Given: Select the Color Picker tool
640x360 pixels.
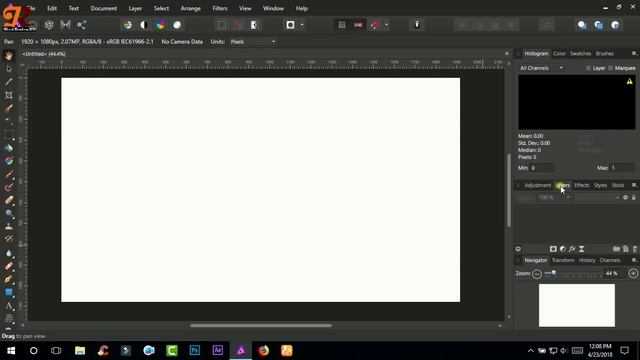Looking at the screenshot, I should 9,82.
